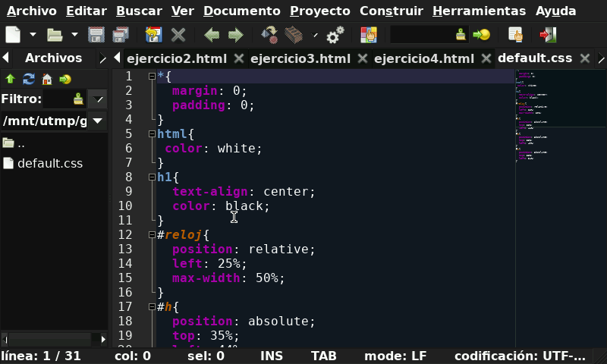
Task: Run the build gears icon
Action: [335, 35]
